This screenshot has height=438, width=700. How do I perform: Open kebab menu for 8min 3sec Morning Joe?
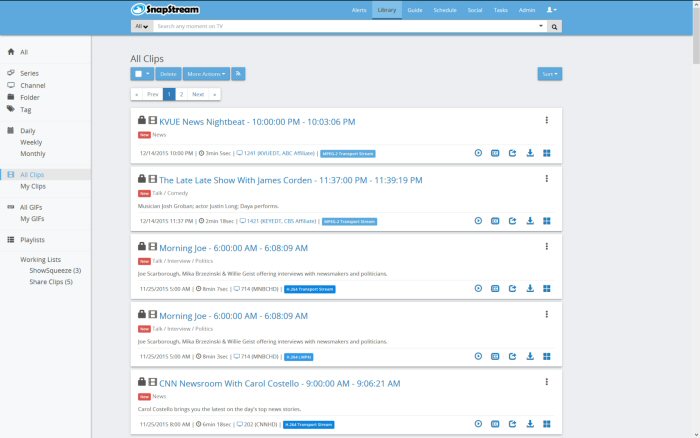click(546, 314)
